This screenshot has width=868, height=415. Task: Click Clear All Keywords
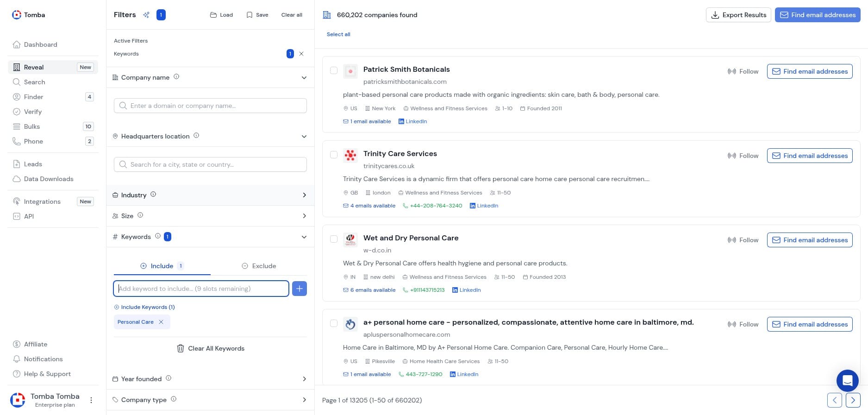(211, 348)
